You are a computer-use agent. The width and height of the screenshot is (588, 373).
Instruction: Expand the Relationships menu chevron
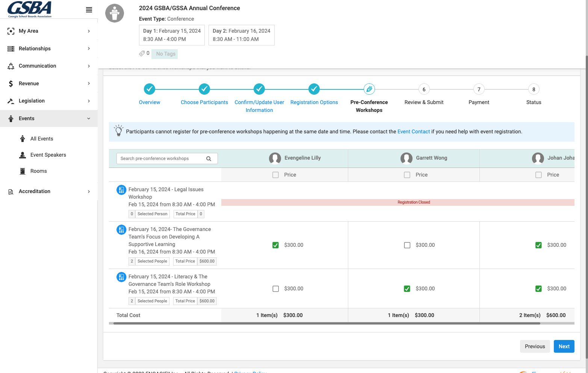point(89,48)
